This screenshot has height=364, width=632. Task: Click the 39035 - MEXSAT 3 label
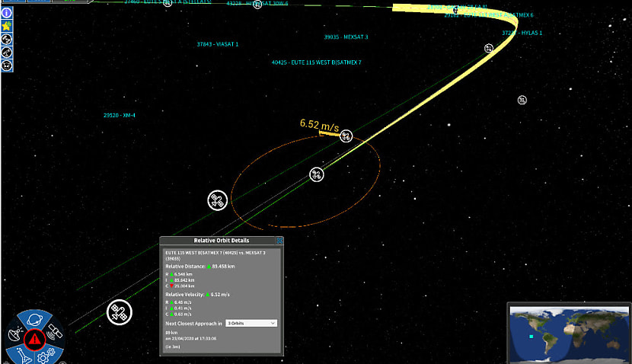click(x=346, y=37)
